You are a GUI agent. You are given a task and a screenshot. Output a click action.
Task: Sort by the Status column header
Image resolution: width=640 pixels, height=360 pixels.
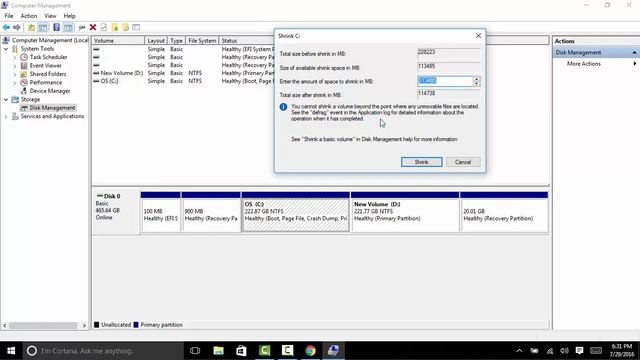(247, 40)
